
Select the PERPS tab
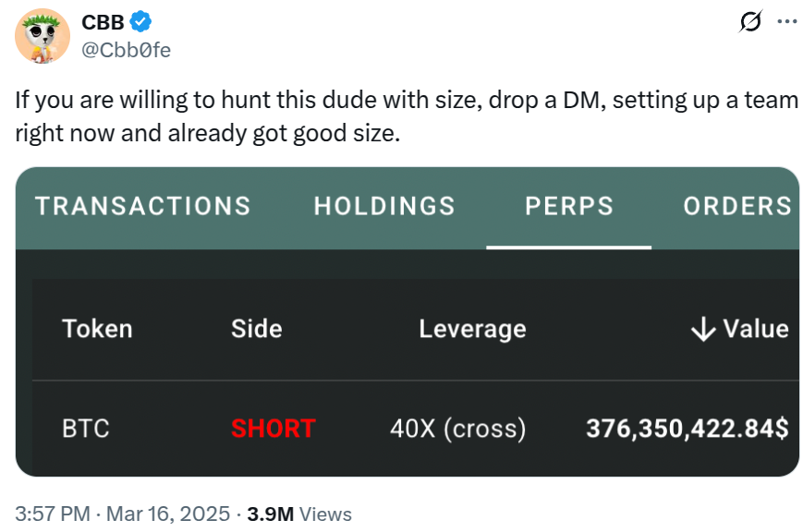pyautogui.click(x=569, y=206)
